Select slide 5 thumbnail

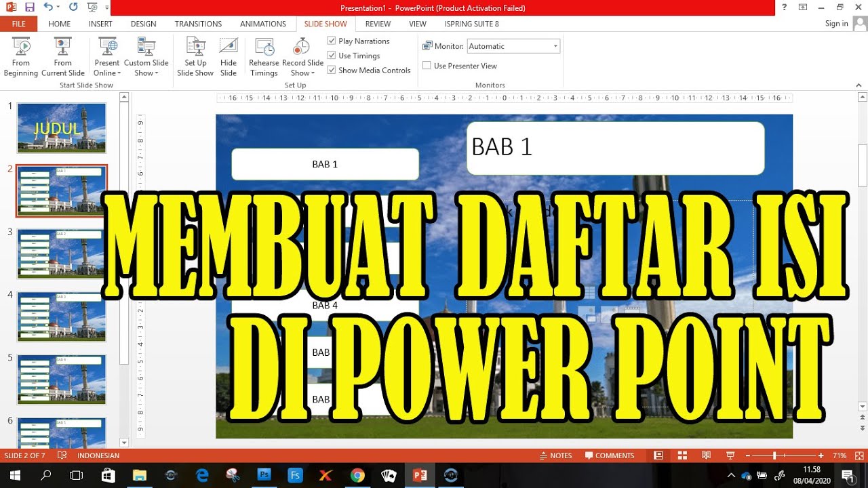pyautogui.click(x=61, y=380)
